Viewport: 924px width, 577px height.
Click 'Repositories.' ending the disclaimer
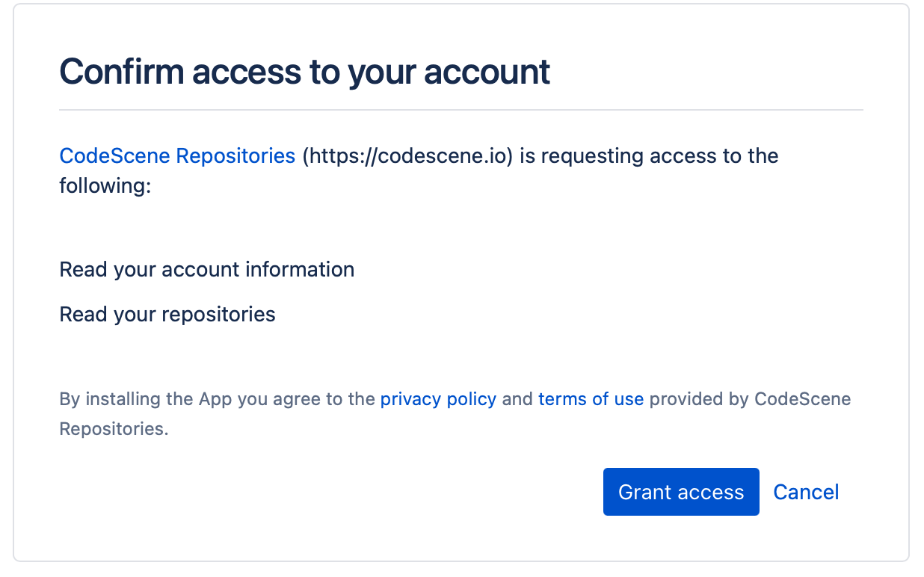(114, 429)
